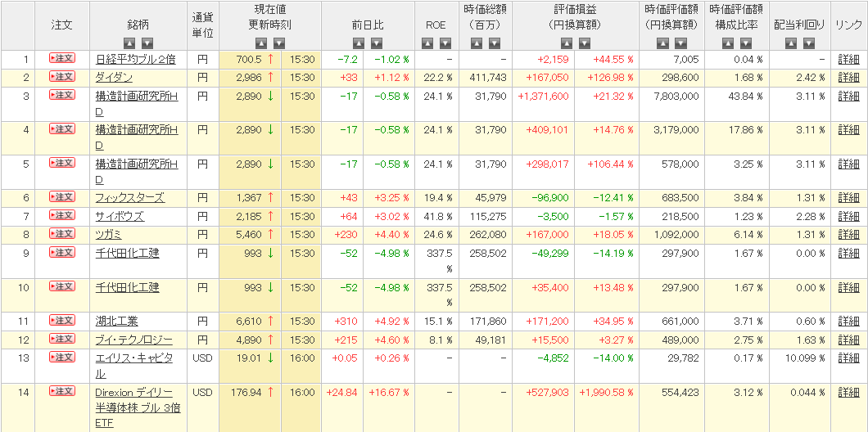The height and width of the screenshot is (432, 868).
Task: Open フィックスターズ stock link
Action: 130,198
